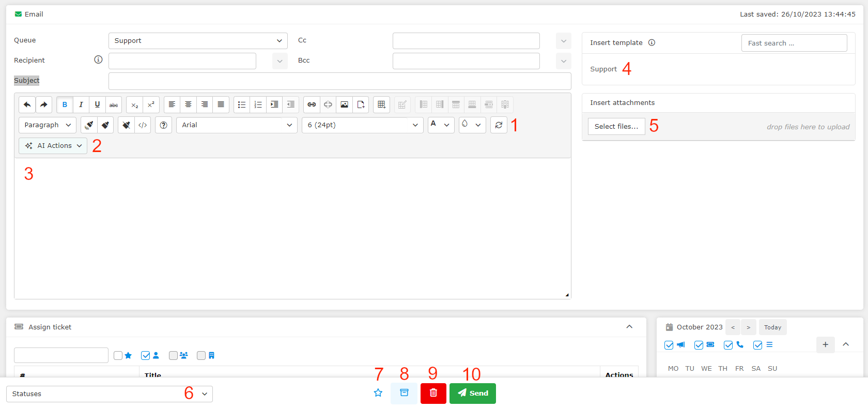Insert a table using the table icon

381,104
